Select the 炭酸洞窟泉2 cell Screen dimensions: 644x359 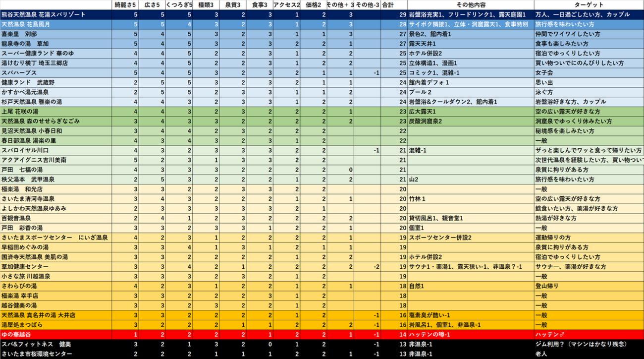coord(471,121)
